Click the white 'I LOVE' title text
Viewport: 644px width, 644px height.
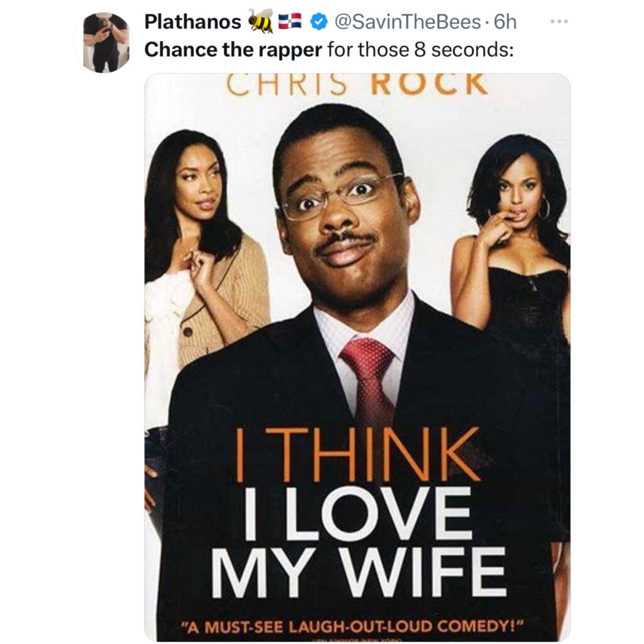(x=357, y=514)
